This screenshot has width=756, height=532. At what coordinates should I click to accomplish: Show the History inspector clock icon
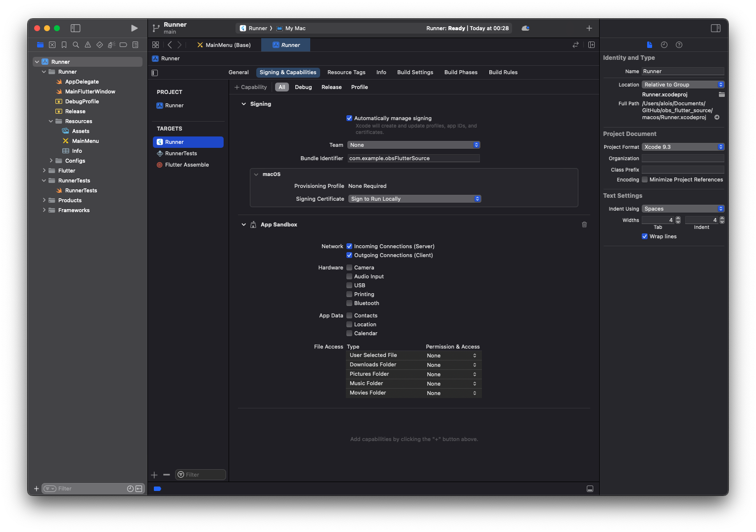pyautogui.click(x=664, y=45)
